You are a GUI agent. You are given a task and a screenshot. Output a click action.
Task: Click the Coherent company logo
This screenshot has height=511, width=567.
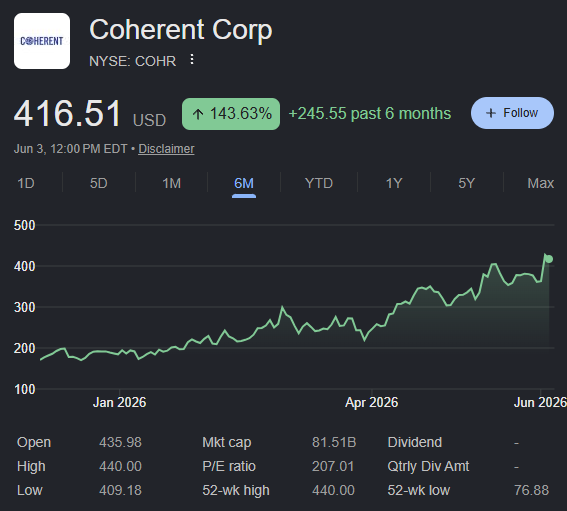42,41
